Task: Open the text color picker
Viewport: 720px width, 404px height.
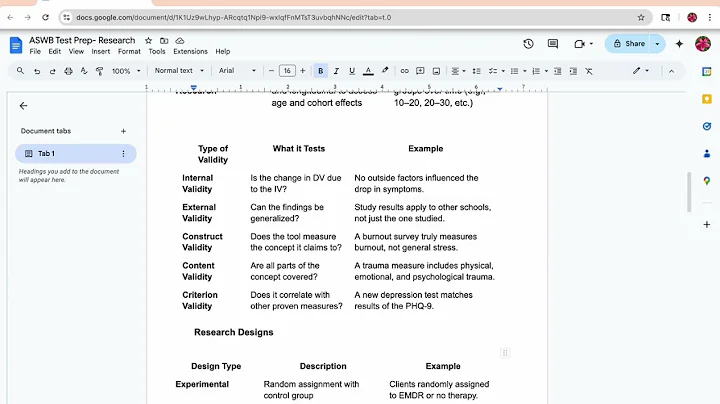Action: 368,71
